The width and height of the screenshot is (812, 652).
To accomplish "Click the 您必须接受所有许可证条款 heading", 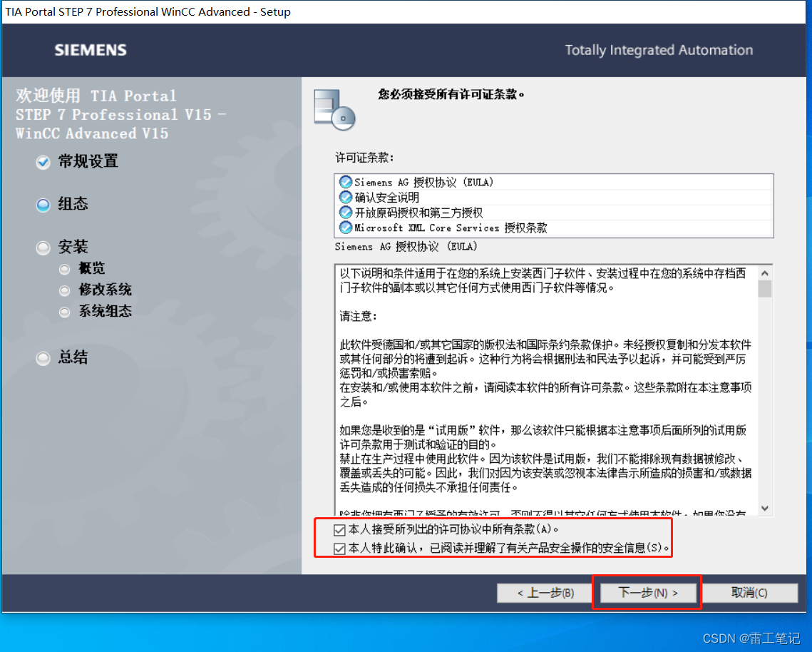I will 451,94.
